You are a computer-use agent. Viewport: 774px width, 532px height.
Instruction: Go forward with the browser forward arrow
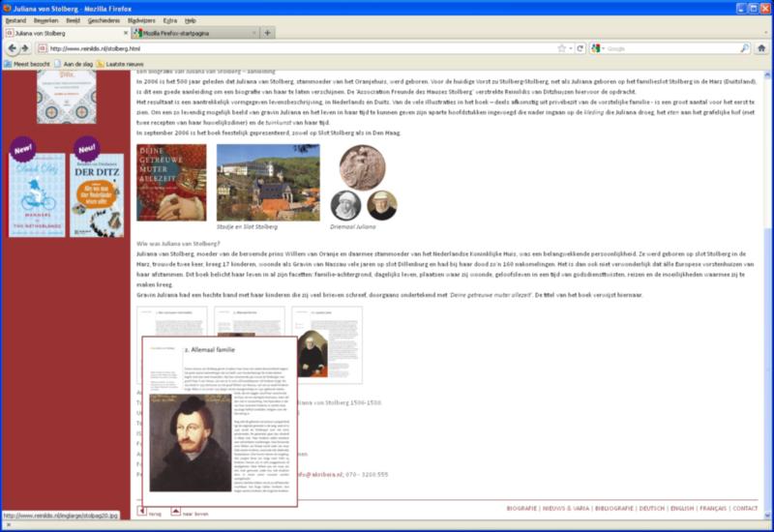[25, 48]
